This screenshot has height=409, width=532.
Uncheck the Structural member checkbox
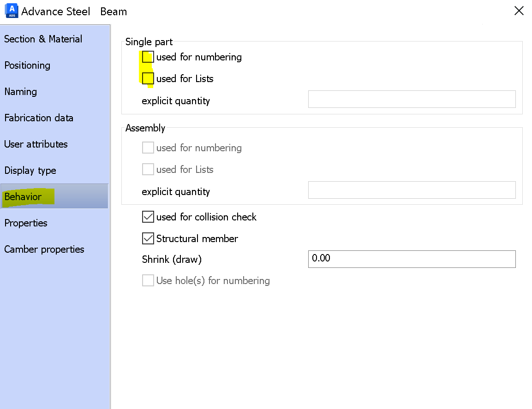point(148,239)
